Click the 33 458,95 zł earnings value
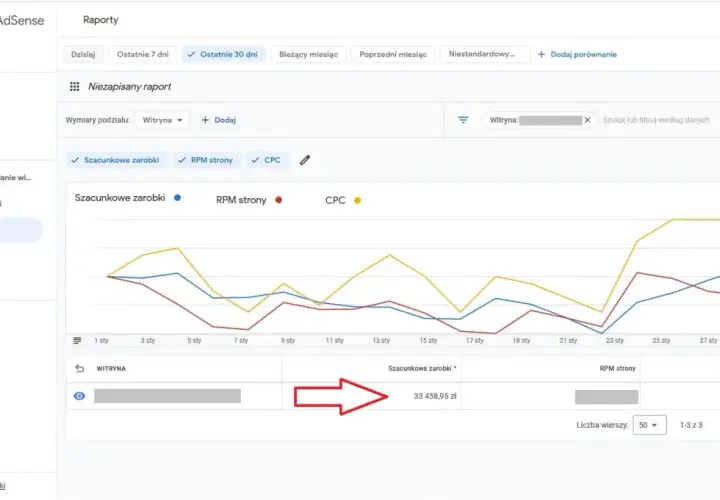The width and height of the screenshot is (720, 500). [x=435, y=396]
